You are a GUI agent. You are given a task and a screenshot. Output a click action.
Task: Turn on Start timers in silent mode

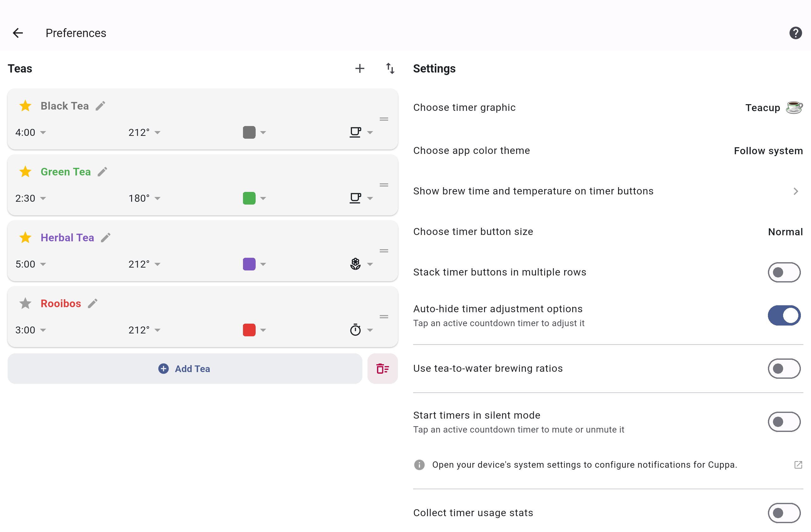pos(783,422)
